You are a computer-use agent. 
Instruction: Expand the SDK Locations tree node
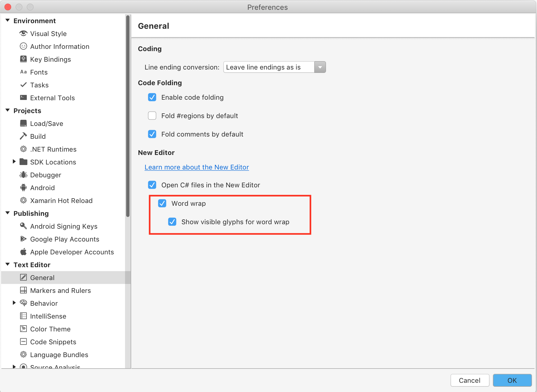pos(14,162)
